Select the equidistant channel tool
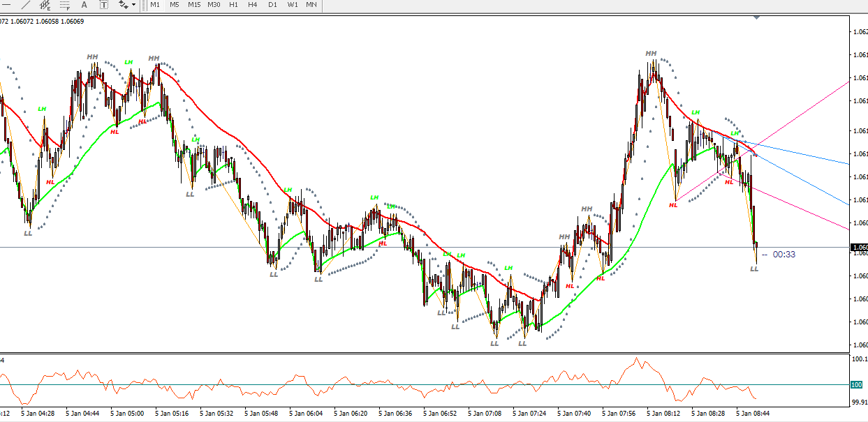This screenshot has width=868, height=422. tap(45, 4)
